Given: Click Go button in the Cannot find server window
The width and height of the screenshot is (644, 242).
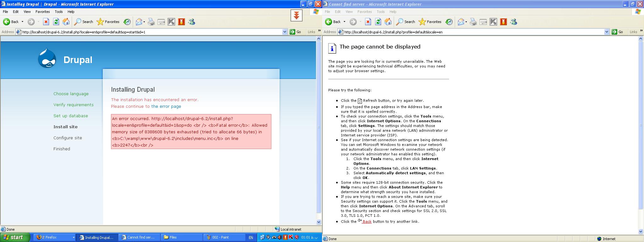Looking at the screenshot, I should (617, 32).
